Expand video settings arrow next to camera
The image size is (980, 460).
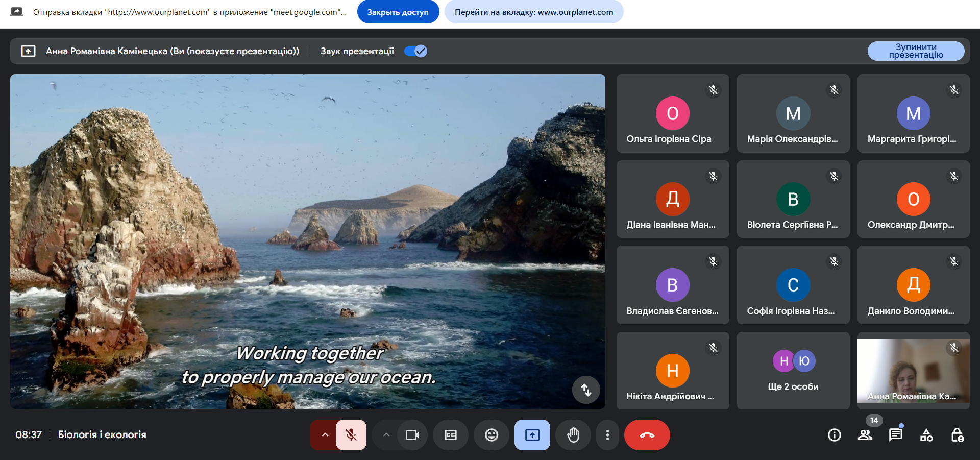386,435
